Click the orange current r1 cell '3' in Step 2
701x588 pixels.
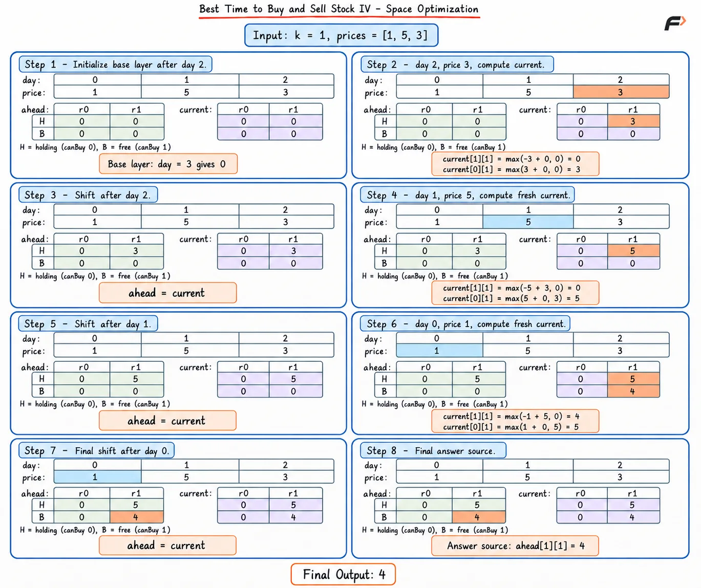[633, 121]
